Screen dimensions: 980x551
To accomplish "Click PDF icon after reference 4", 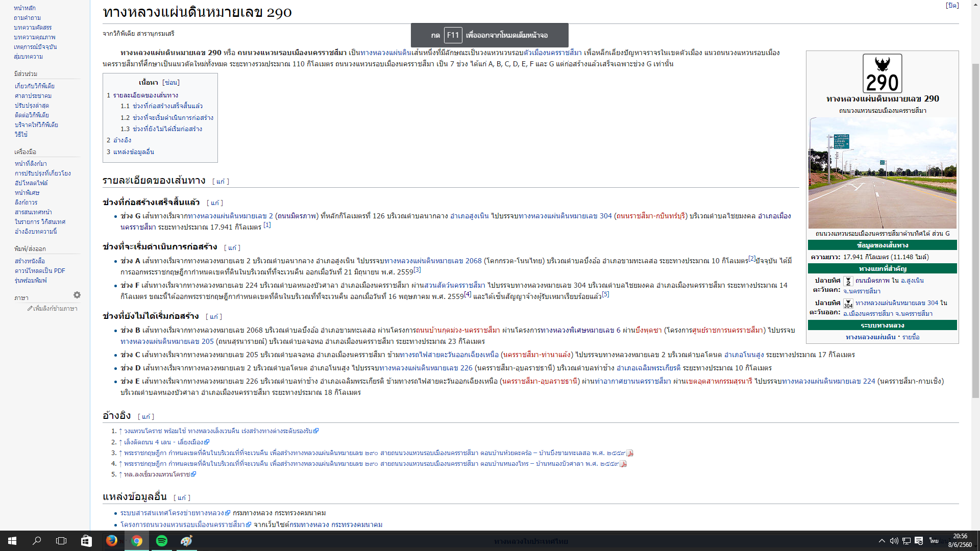I will coord(623,464).
